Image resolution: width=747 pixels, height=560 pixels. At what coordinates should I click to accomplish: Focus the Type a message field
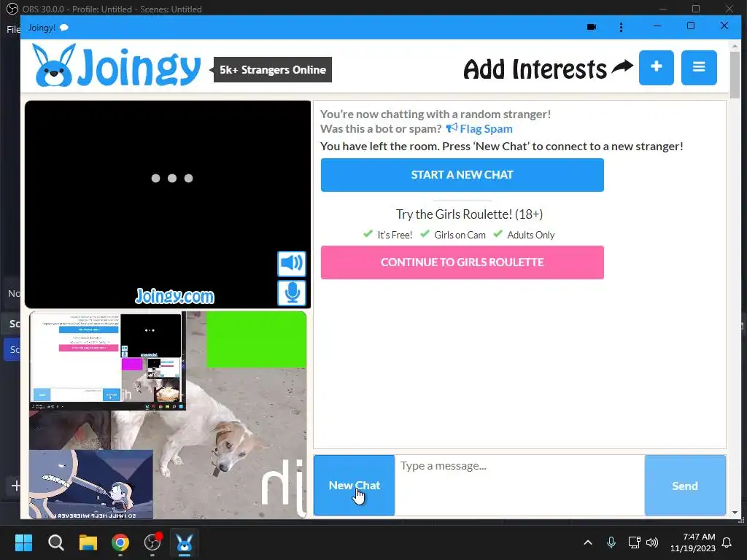click(x=519, y=485)
